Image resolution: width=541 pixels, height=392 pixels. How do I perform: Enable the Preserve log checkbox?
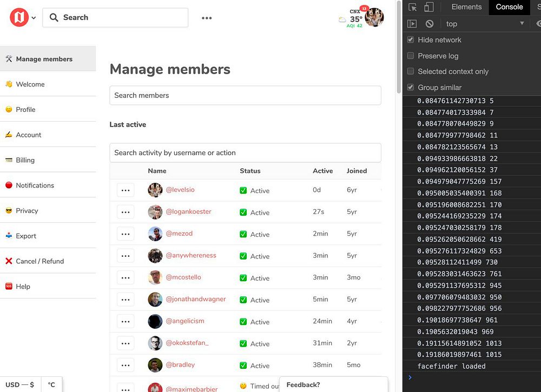411,56
